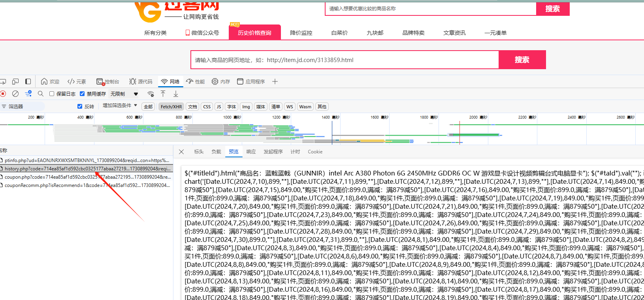Image resolution: width=644 pixels, height=300 pixels.
Task: Open the Cookie tab
Action: [x=315, y=152]
